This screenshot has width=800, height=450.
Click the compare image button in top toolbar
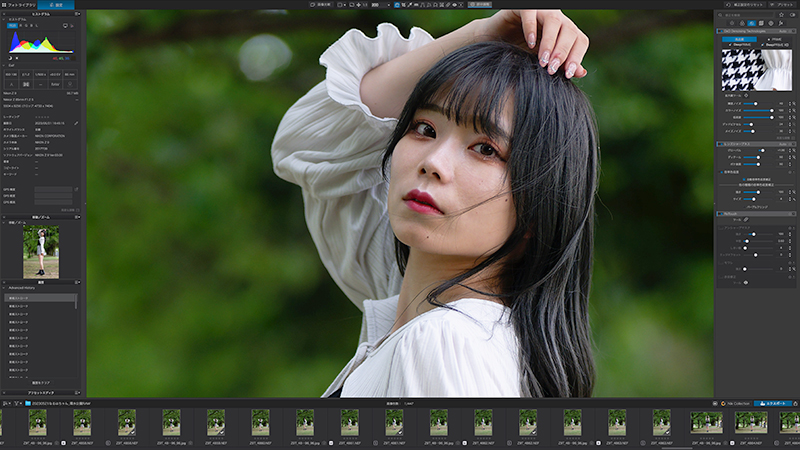click(320, 5)
